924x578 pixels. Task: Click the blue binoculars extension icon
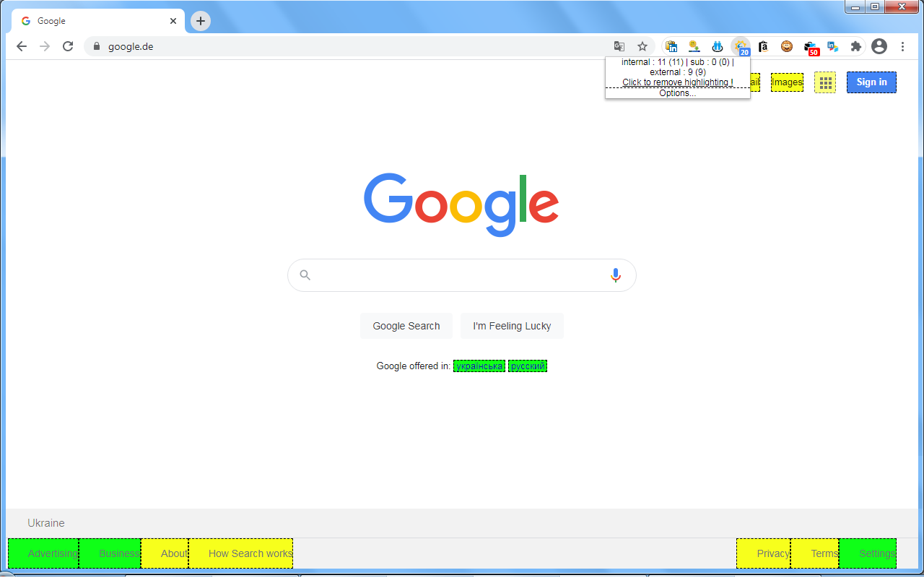tap(718, 46)
